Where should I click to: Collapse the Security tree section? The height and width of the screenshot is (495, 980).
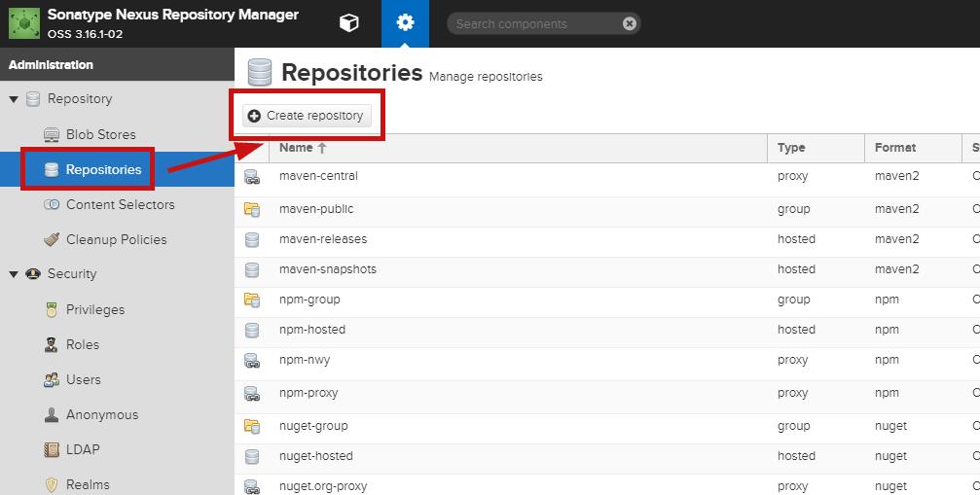(14, 274)
